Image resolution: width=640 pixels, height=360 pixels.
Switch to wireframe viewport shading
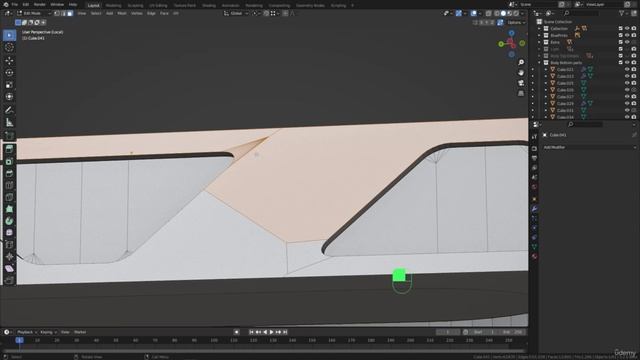pos(497,13)
